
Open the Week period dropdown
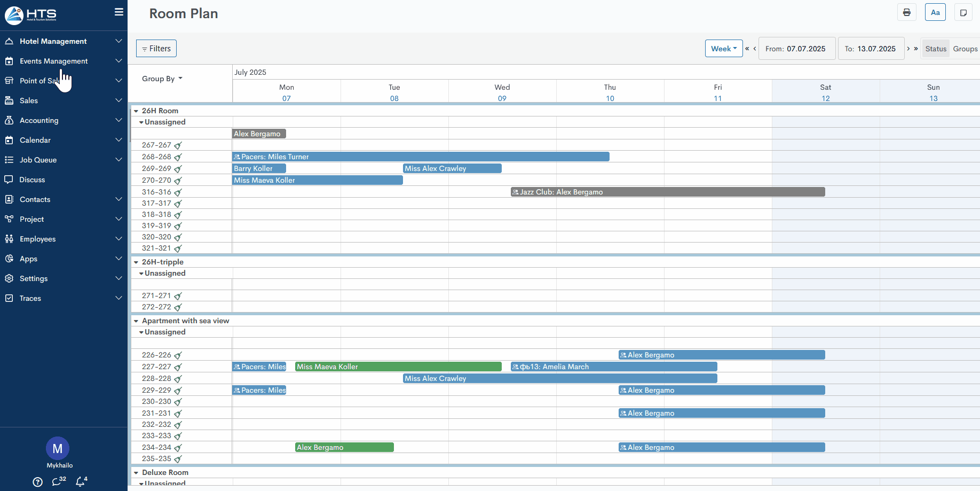click(x=723, y=49)
